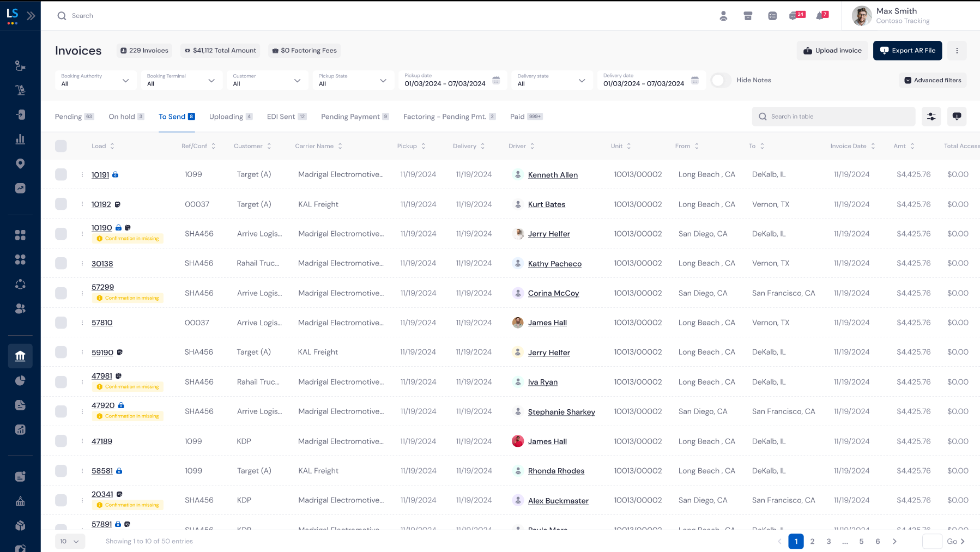Click the Upload invoice button
The width and height of the screenshot is (980, 552).
[x=832, y=51]
